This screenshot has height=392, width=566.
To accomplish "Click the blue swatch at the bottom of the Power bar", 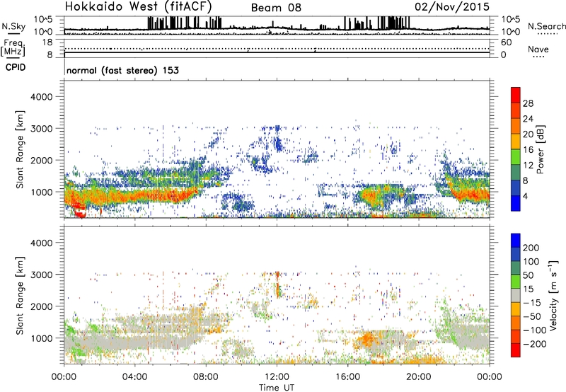I will (516, 203).
